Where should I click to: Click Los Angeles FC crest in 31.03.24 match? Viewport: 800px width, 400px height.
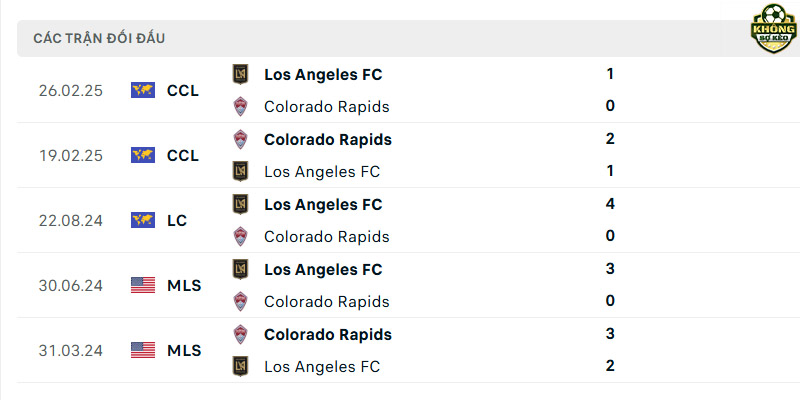point(240,366)
